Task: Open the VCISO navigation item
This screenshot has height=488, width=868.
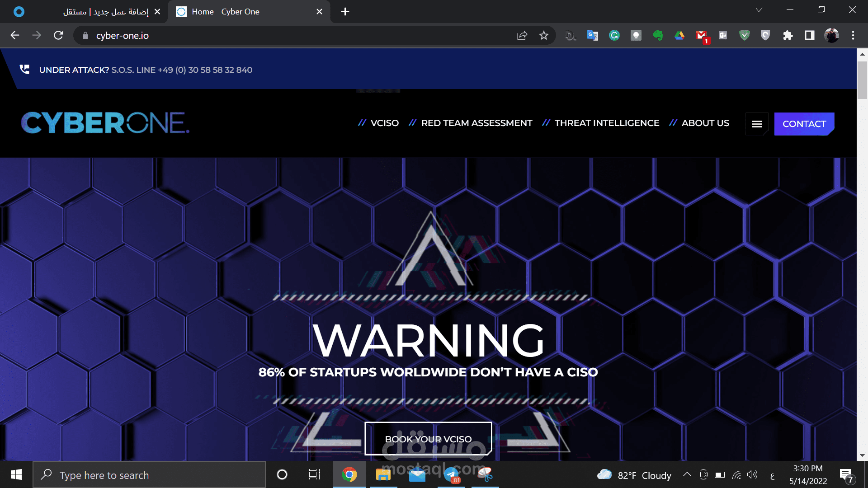Action: 384,123
